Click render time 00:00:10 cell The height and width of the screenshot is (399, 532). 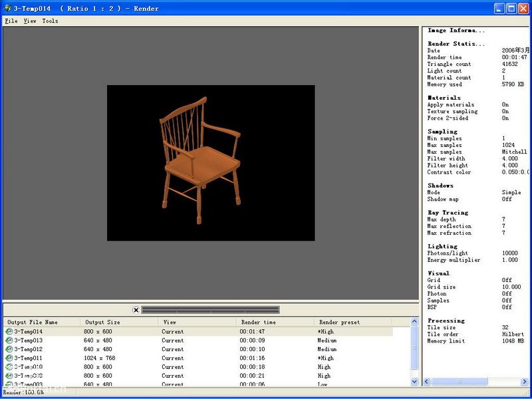[x=252, y=349]
